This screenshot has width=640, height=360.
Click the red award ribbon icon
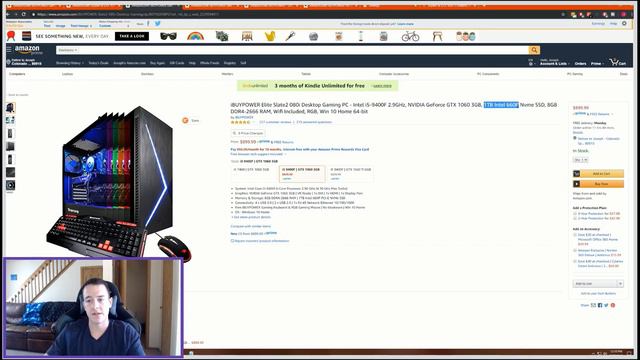(x=11, y=36)
